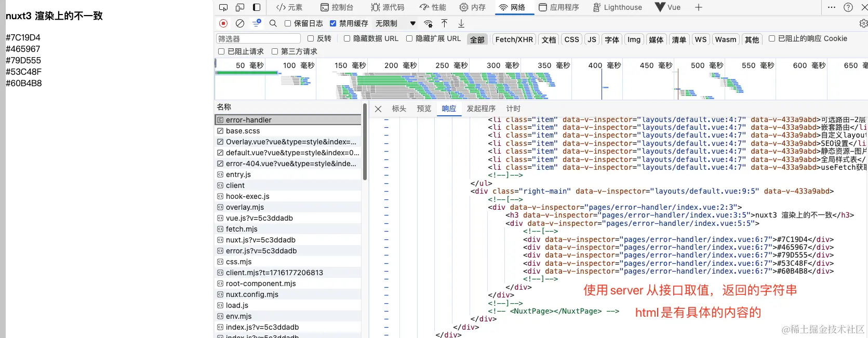Collapse fold marker beside #7C19D4 div line
This screenshot has height=338, width=868.
click(x=386, y=239)
